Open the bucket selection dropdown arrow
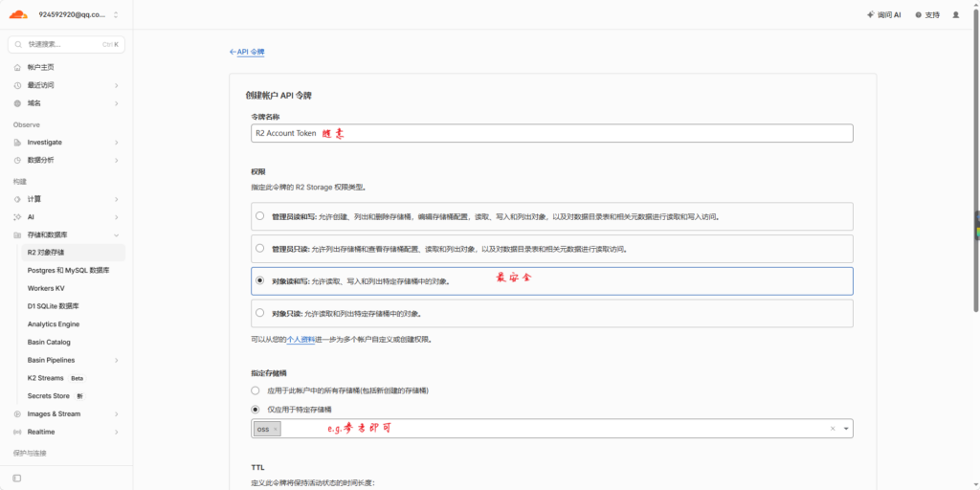980x490 pixels. [x=846, y=429]
